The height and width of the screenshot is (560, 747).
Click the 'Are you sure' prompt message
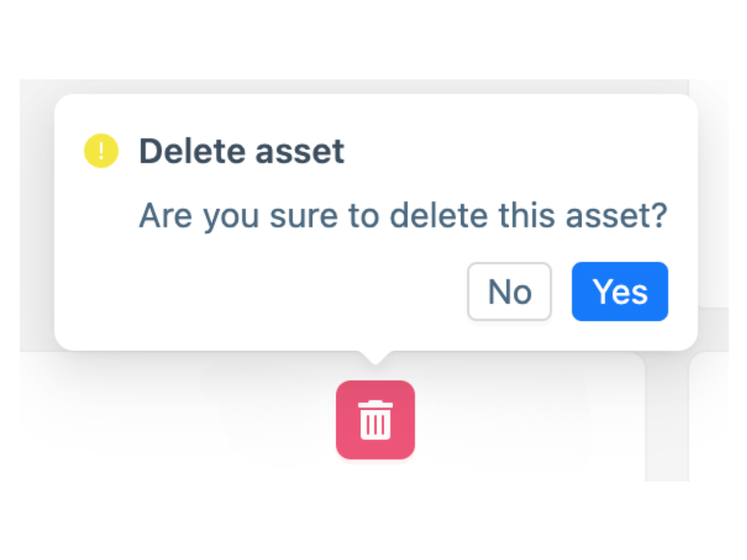click(403, 215)
